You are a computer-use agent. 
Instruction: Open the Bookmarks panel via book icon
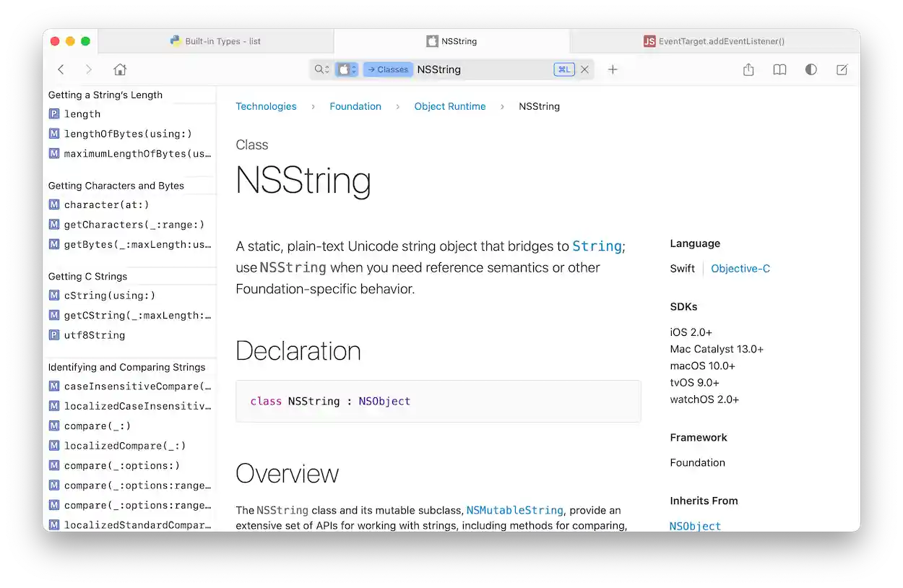tap(779, 69)
